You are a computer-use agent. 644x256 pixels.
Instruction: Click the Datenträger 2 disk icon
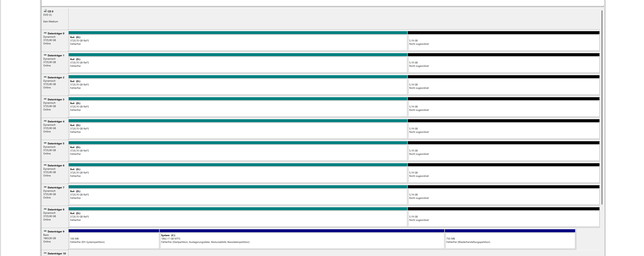(x=45, y=77)
